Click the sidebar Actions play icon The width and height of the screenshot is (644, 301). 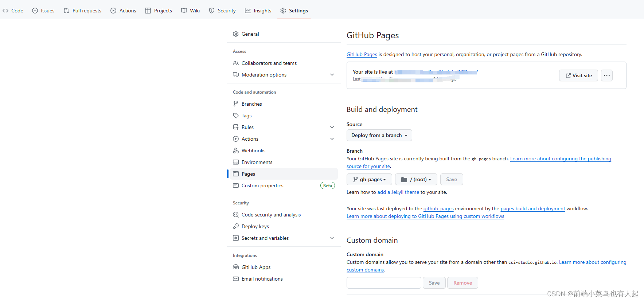coord(236,139)
